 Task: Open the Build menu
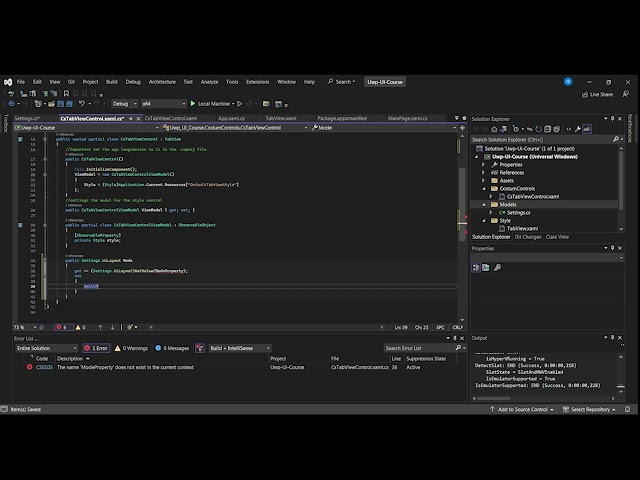[112, 82]
